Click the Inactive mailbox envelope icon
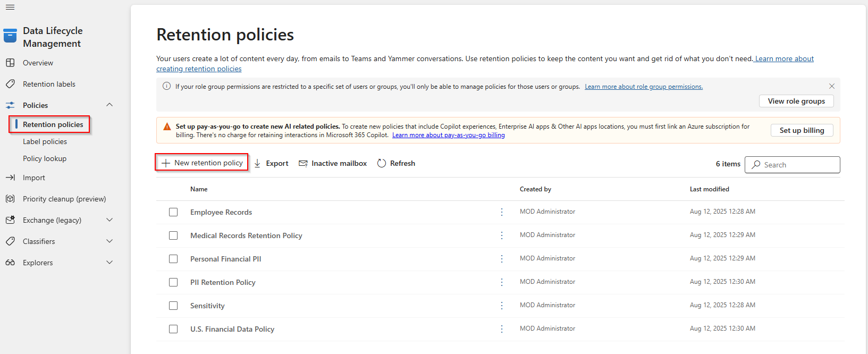The image size is (868, 354). pos(303,163)
